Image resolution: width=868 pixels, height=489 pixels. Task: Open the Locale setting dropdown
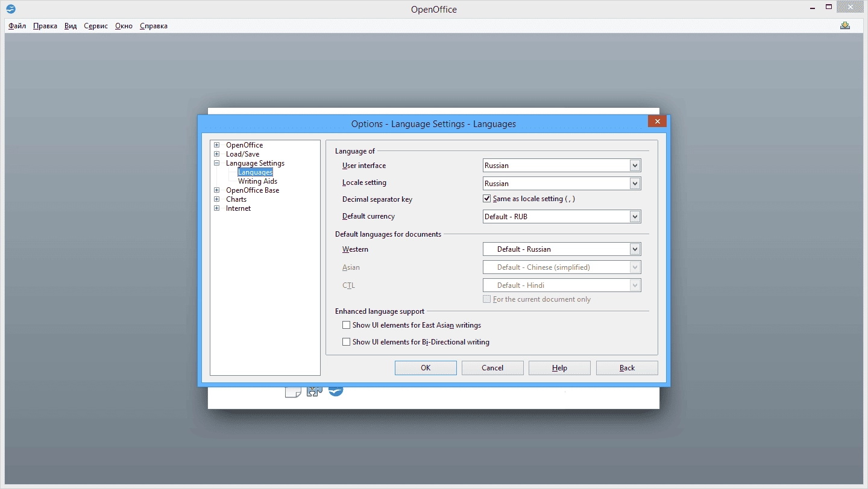pos(634,184)
